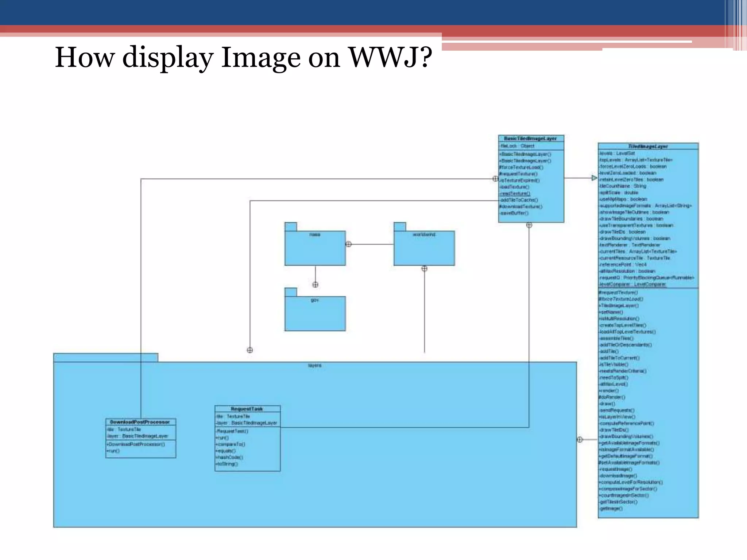Click the worldwind package folder icon
Screen dimensions: 747x560
click(424, 244)
